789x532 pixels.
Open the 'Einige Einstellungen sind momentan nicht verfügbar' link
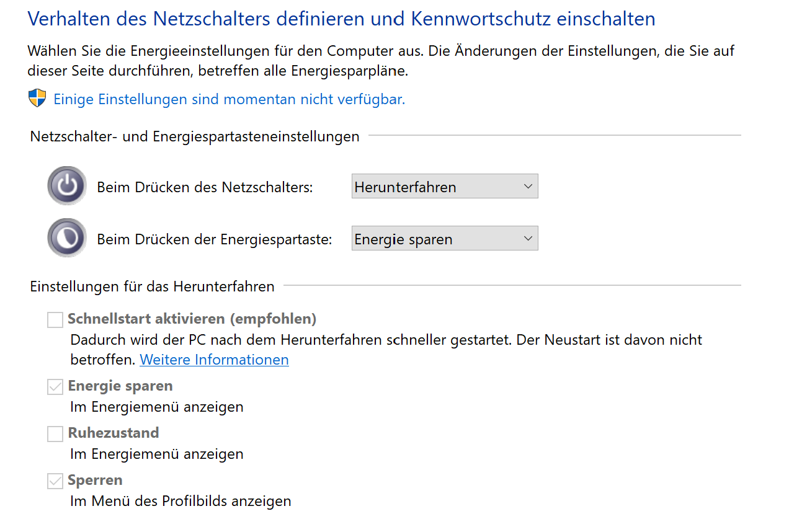tap(229, 99)
